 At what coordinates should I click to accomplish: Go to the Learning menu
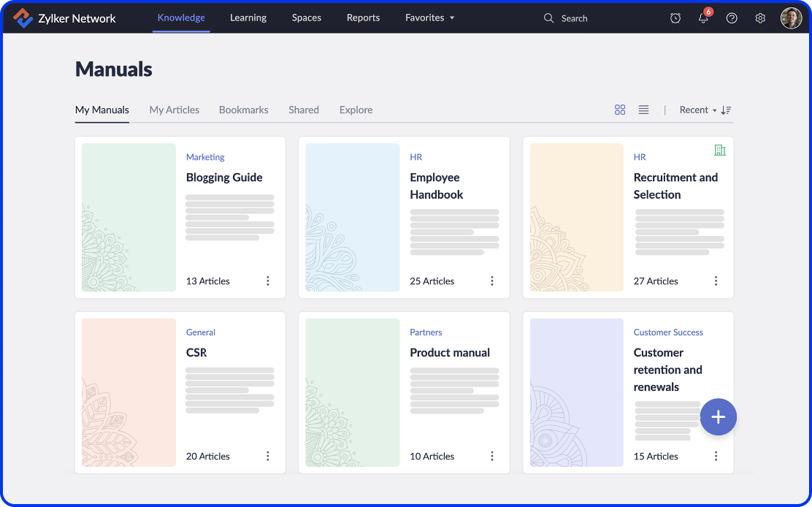(248, 18)
